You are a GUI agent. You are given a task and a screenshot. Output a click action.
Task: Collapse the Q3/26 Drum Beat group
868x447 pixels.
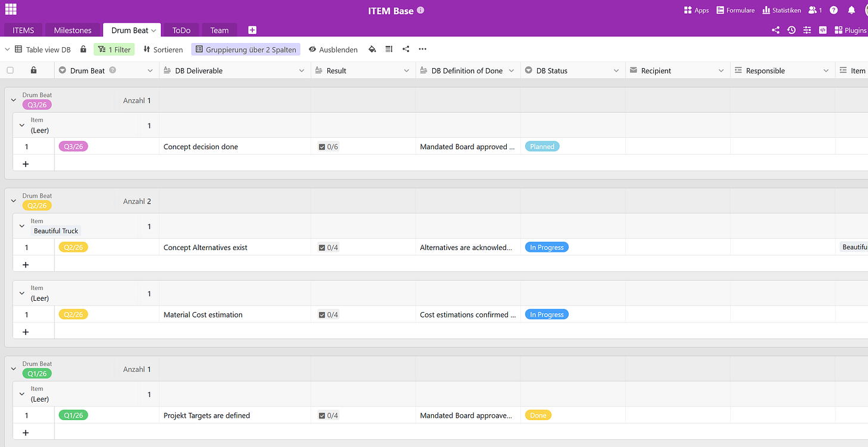(14, 100)
